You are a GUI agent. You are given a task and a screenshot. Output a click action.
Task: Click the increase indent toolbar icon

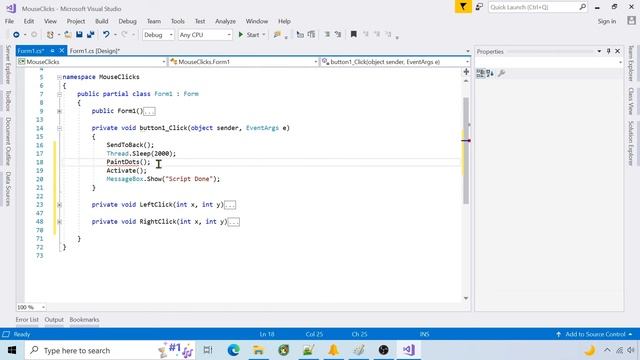pos(311,35)
